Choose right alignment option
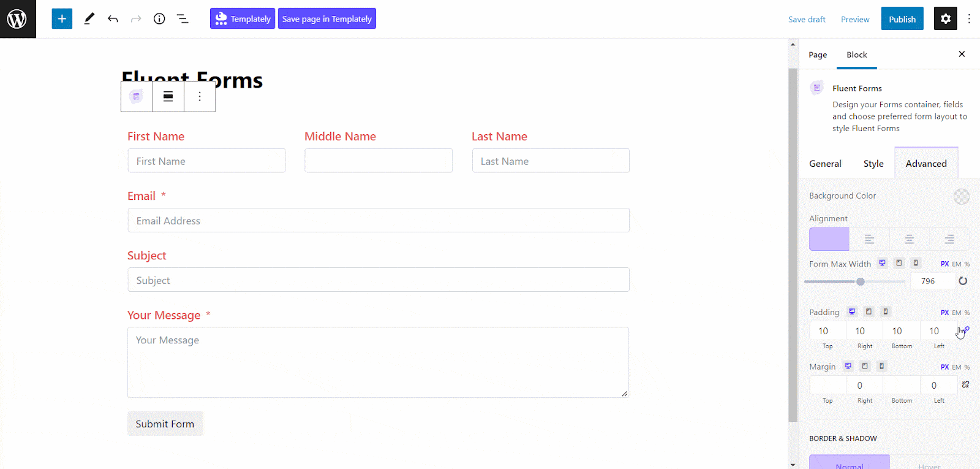The height and width of the screenshot is (469, 980). pos(949,239)
